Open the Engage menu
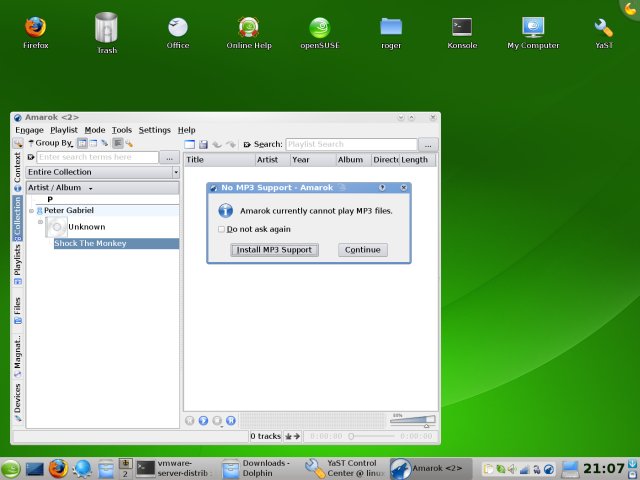 click(x=29, y=130)
